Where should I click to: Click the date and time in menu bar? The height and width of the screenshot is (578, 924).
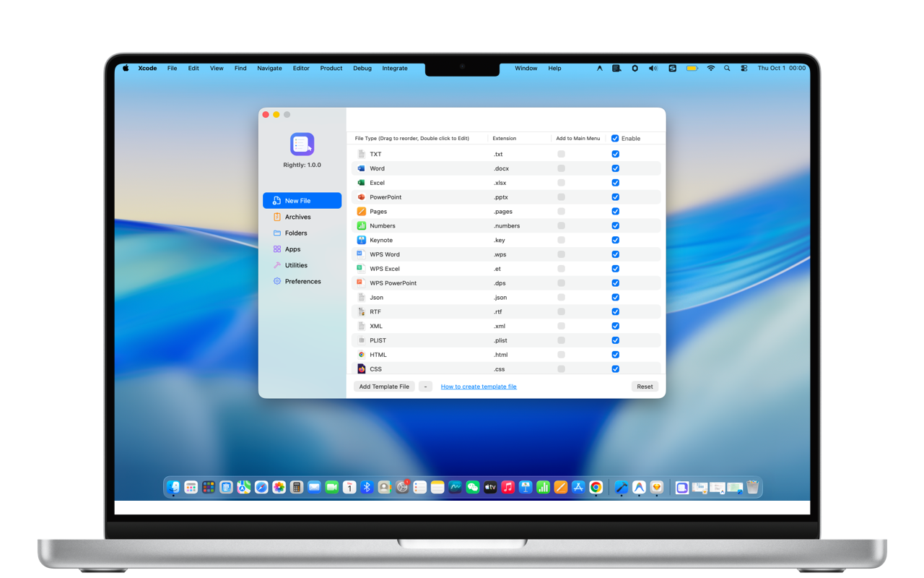pos(782,69)
